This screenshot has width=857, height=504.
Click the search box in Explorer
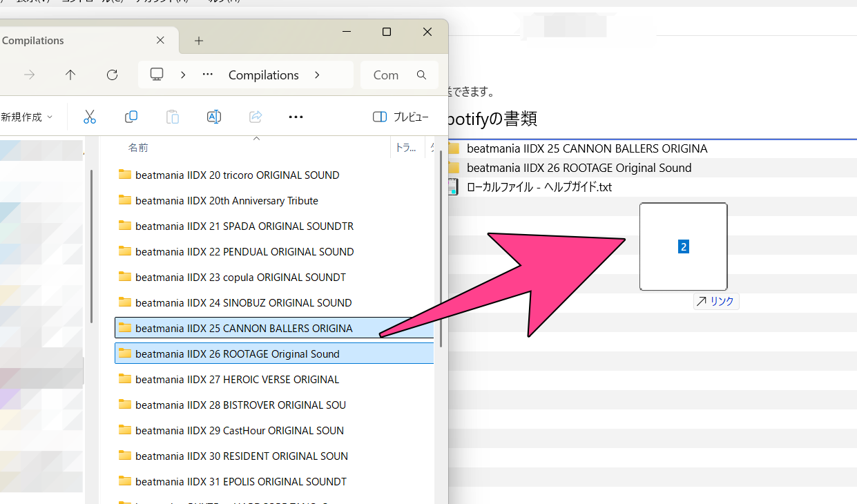coord(400,75)
